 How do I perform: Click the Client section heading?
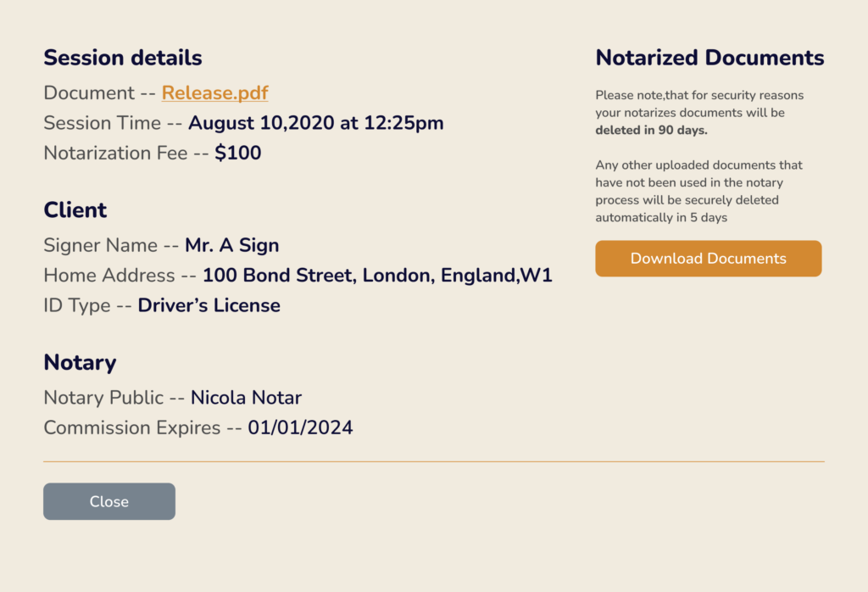[75, 209]
